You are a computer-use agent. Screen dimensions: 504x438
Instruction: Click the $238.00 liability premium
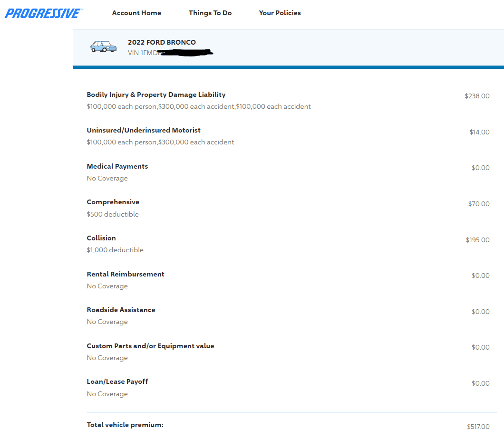477,96
